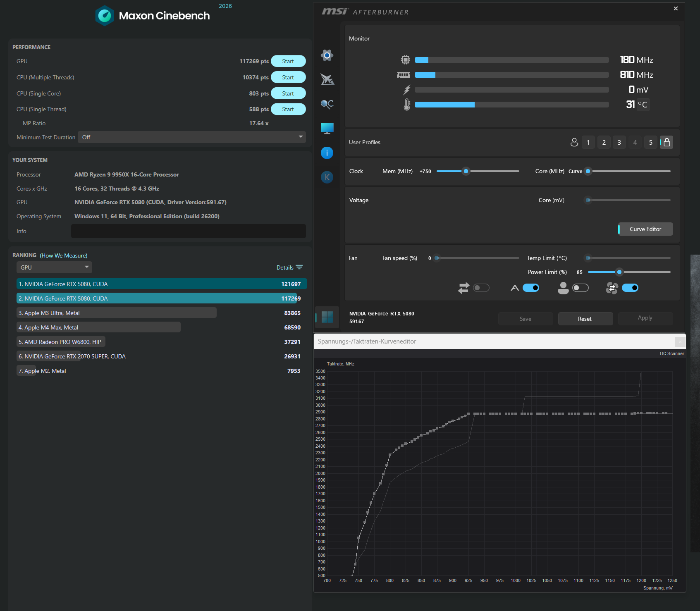This screenshot has width=700, height=611.
Task: Select ranking row RTX 2070 SUPER, CUDA
Action: coord(161,356)
